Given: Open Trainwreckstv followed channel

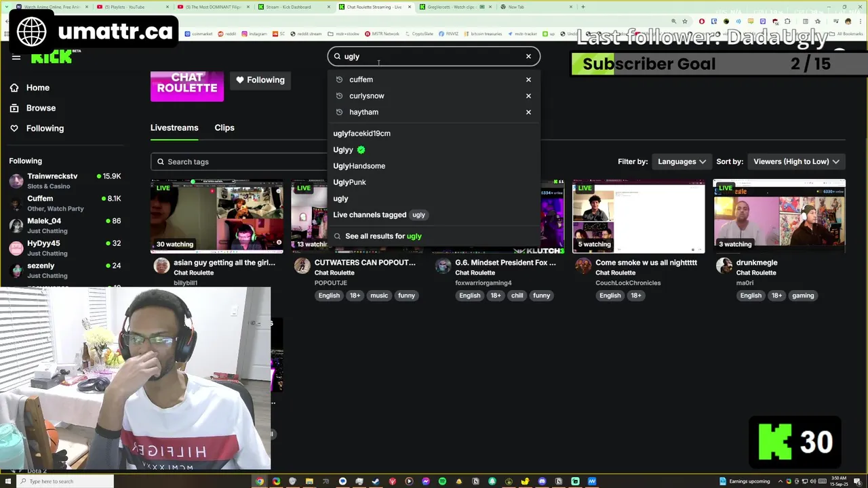Looking at the screenshot, I should click(65, 181).
